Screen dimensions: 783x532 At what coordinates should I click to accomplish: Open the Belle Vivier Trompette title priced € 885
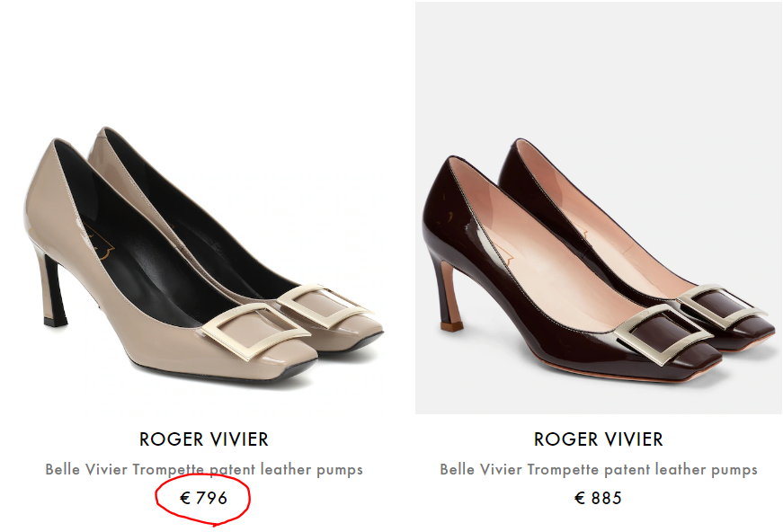pos(598,469)
